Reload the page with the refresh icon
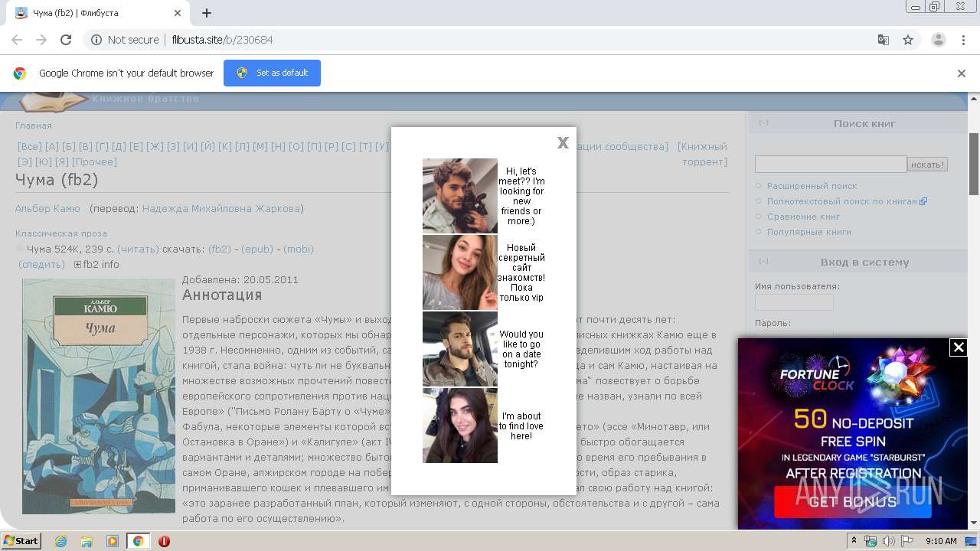 [x=66, y=40]
